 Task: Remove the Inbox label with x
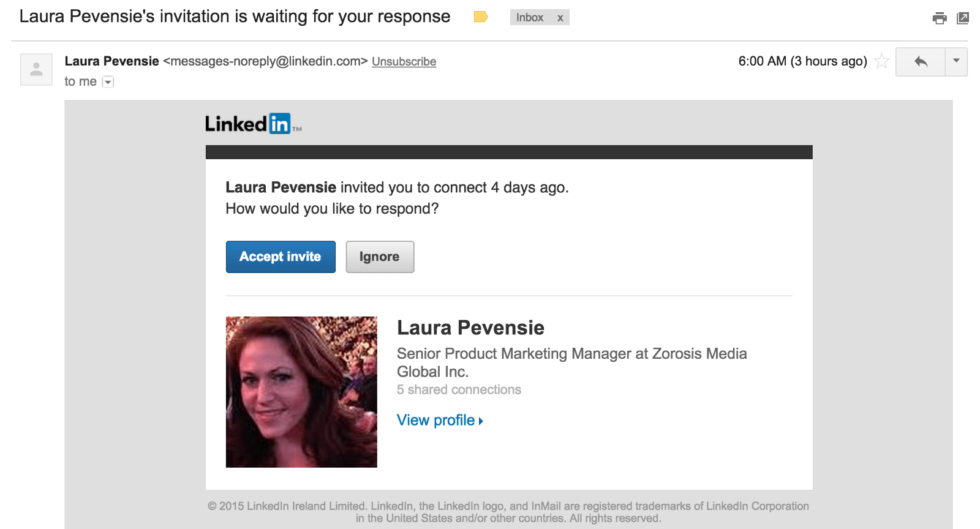(560, 18)
